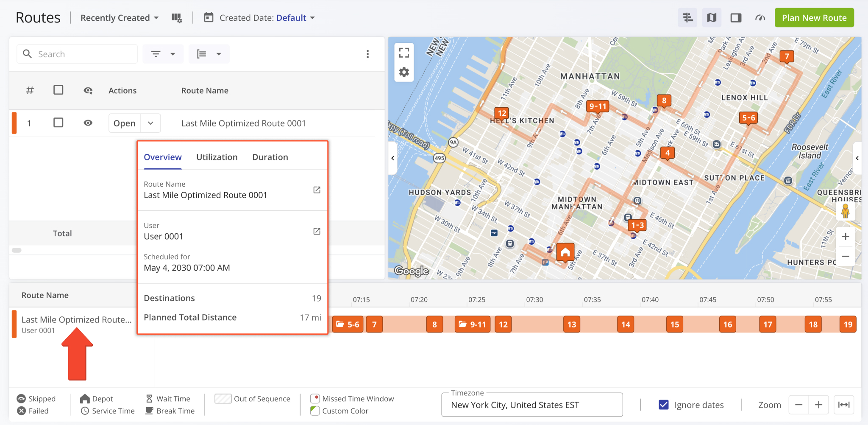Click inside the New York City timezone field
This screenshot has width=868, height=425.
click(531, 405)
